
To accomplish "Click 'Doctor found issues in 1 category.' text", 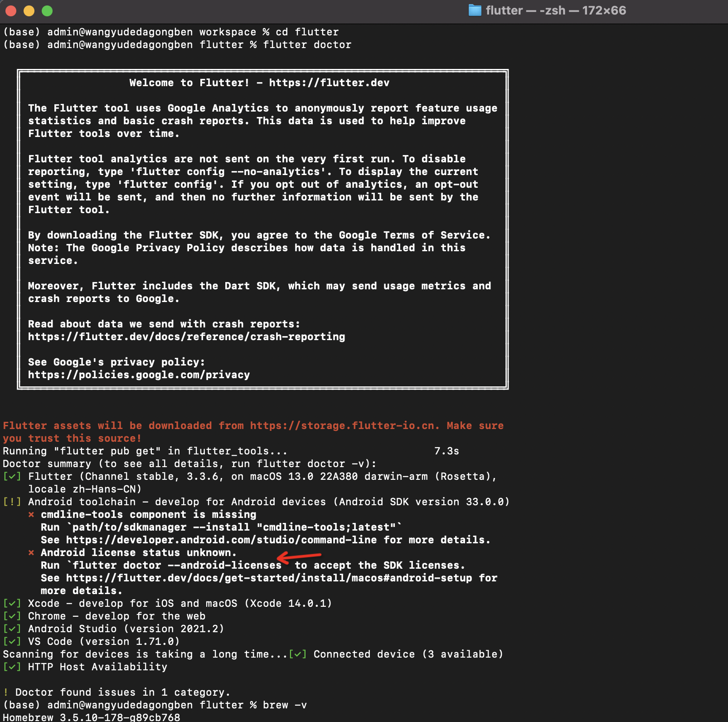I will [123, 693].
